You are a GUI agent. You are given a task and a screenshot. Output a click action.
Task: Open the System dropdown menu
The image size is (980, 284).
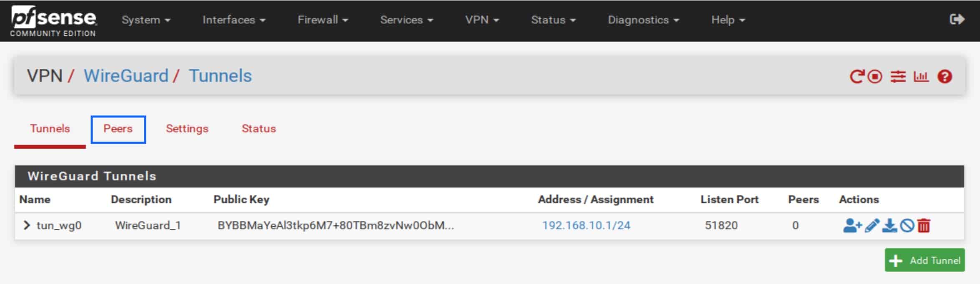146,20
